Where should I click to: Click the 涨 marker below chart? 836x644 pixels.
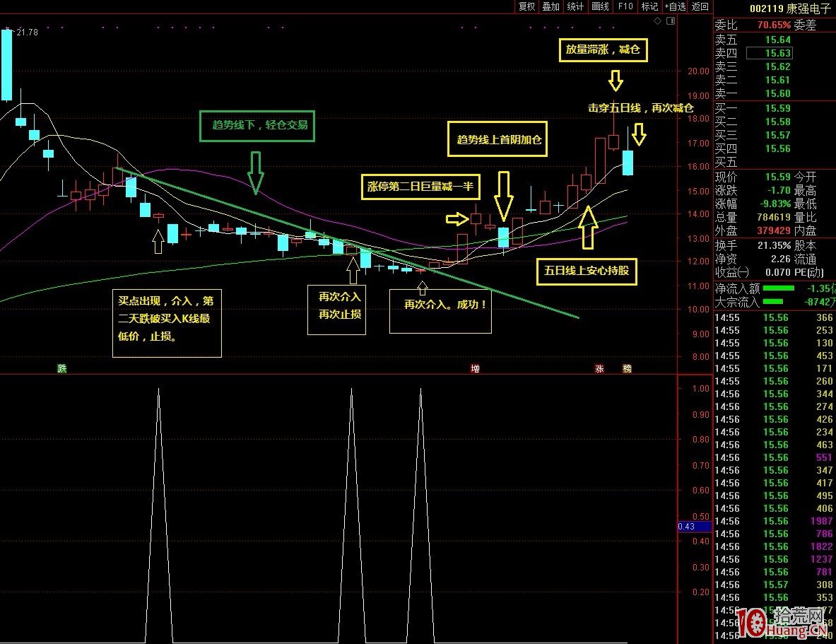(x=599, y=368)
